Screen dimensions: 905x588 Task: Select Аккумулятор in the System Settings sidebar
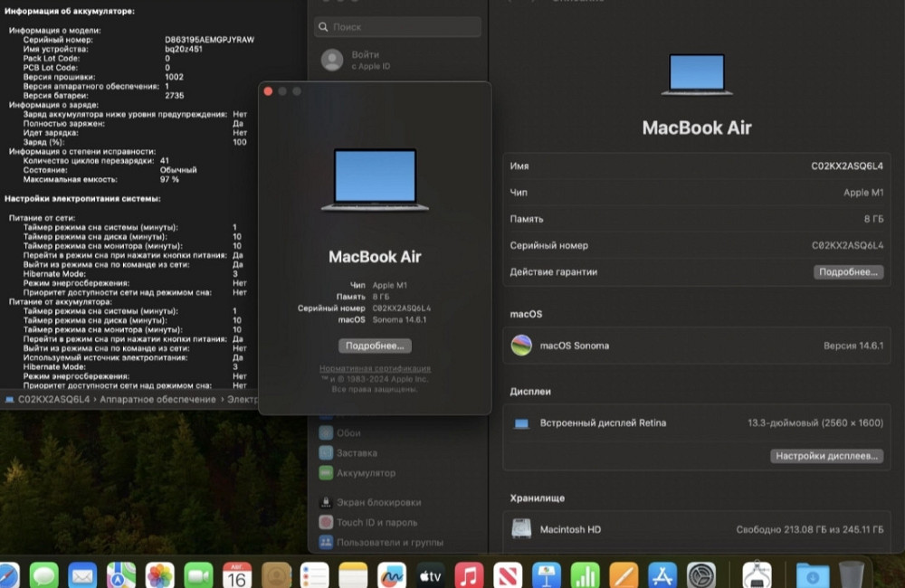[x=367, y=473]
